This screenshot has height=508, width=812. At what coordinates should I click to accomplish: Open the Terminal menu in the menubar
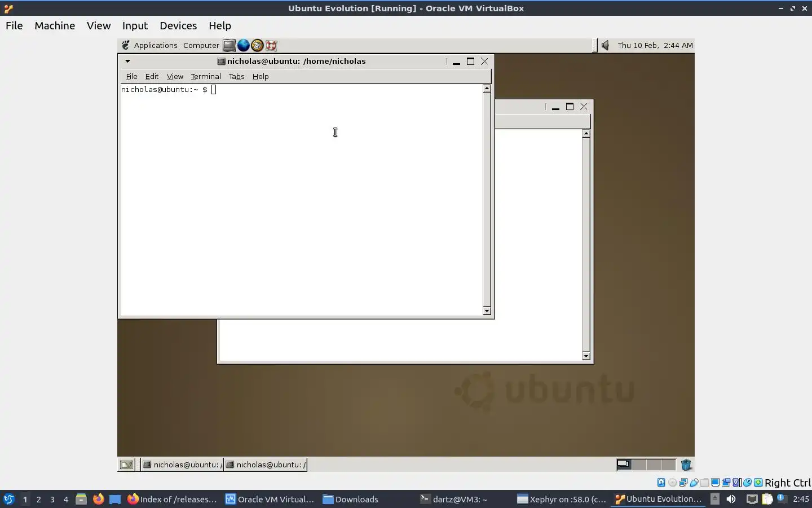[206, 76]
